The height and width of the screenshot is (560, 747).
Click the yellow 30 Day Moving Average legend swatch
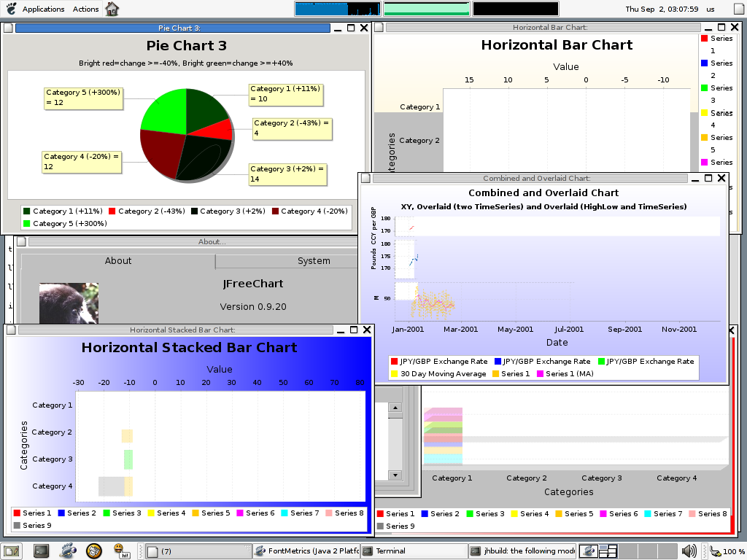coord(395,374)
